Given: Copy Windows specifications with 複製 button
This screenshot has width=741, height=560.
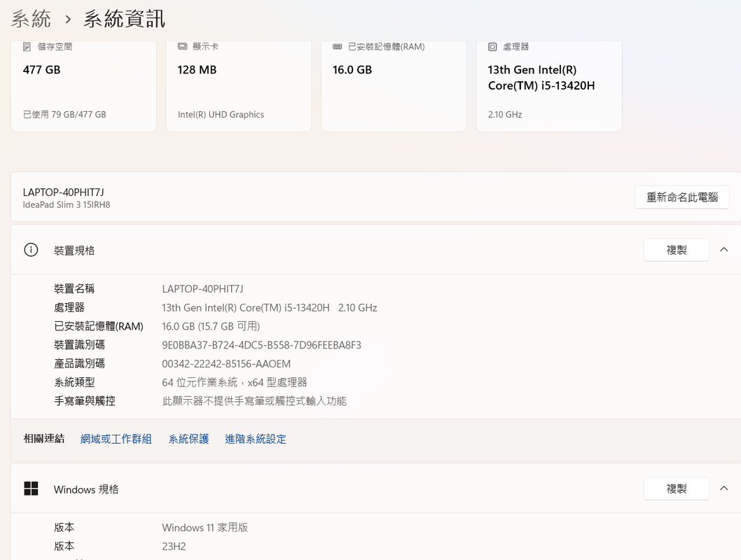Looking at the screenshot, I should (x=677, y=489).
